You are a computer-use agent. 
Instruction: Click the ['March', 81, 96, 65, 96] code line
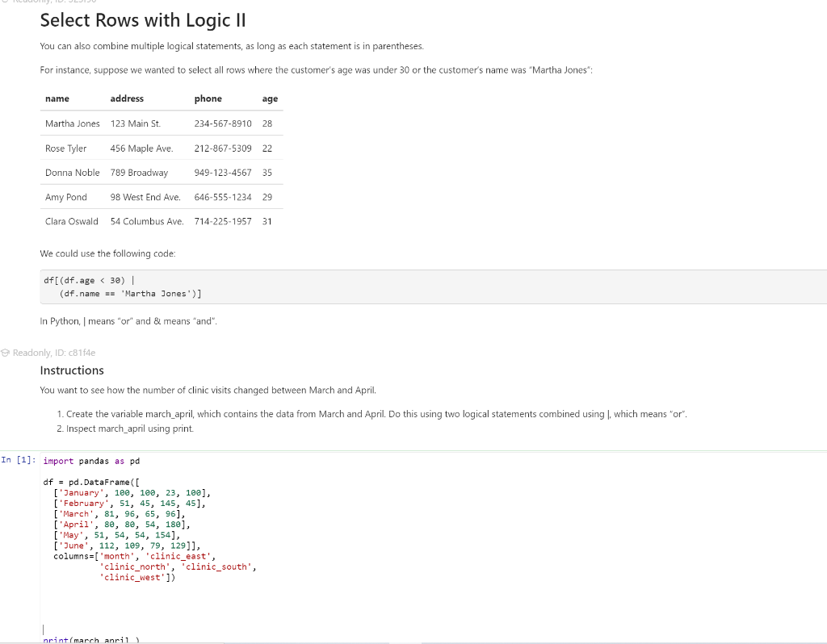[120, 514]
